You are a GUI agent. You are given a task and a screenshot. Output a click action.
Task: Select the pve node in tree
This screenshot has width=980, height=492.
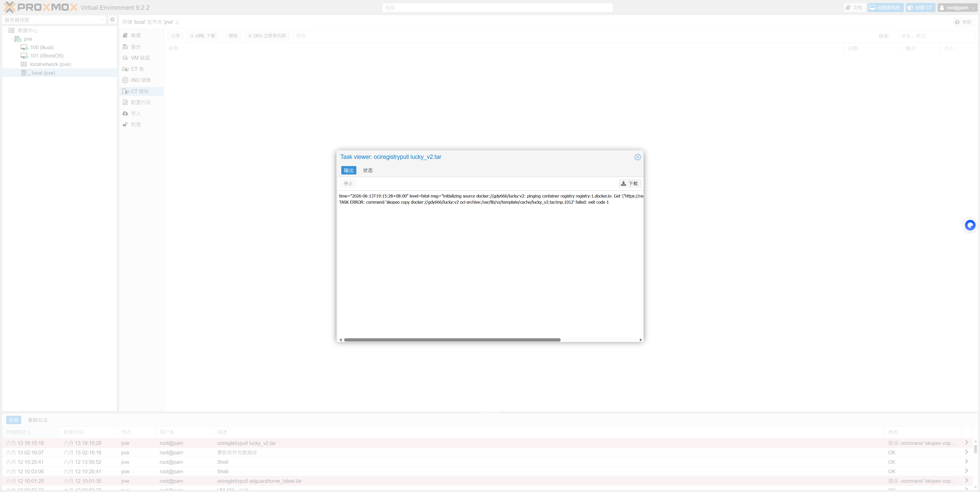(28, 39)
